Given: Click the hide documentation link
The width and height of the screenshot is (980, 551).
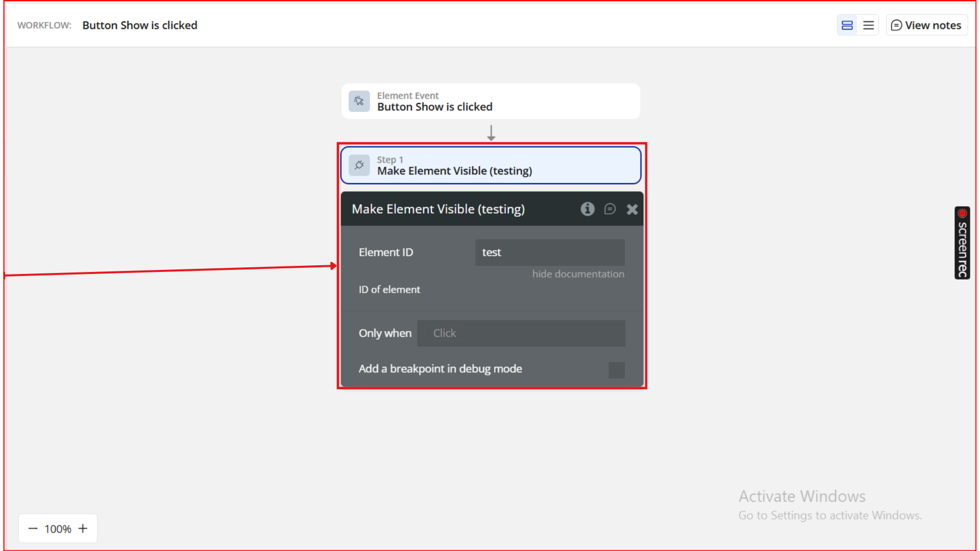Looking at the screenshot, I should [578, 274].
